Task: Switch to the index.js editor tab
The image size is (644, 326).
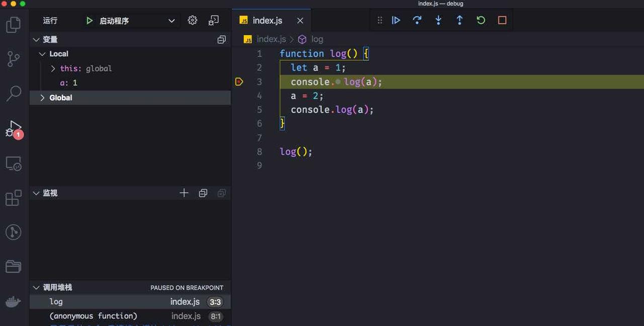Action: tap(267, 20)
